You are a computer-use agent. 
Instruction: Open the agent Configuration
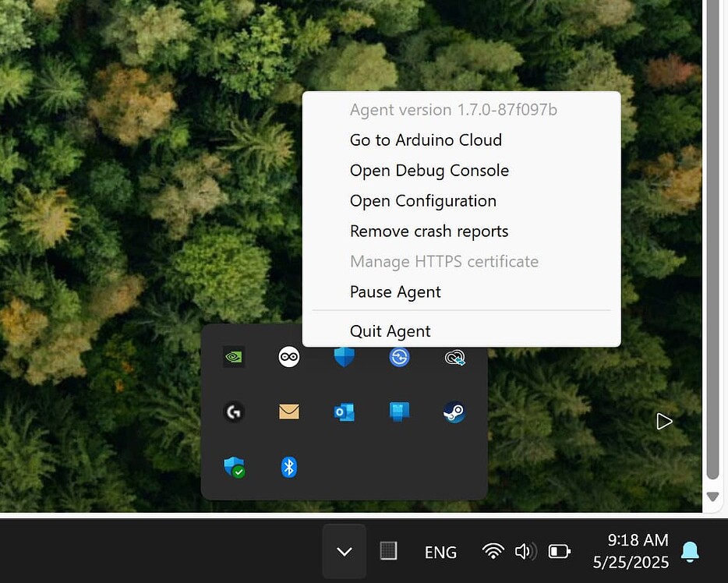(x=423, y=200)
